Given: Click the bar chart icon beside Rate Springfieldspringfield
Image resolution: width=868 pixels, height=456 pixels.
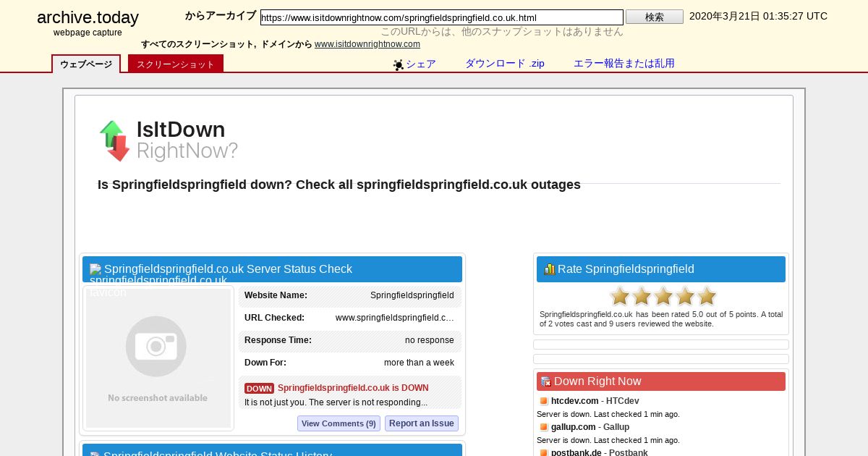Looking at the screenshot, I should [550, 269].
